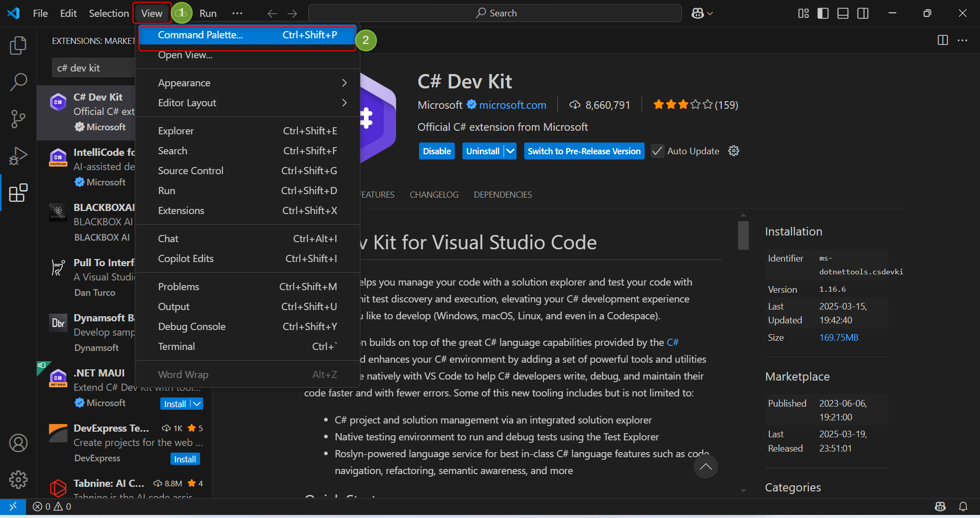Select Command Palette menu entry

pos(248,35)
